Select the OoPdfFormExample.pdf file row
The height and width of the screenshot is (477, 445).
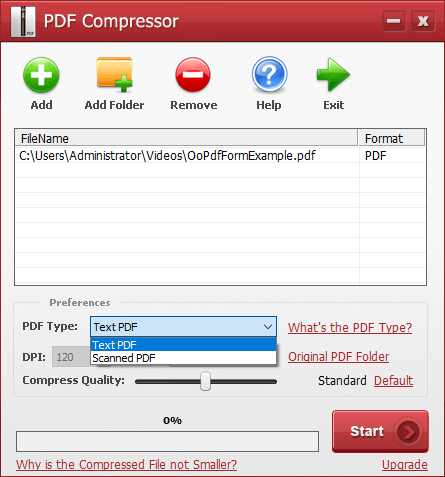(x=220, y=156)
